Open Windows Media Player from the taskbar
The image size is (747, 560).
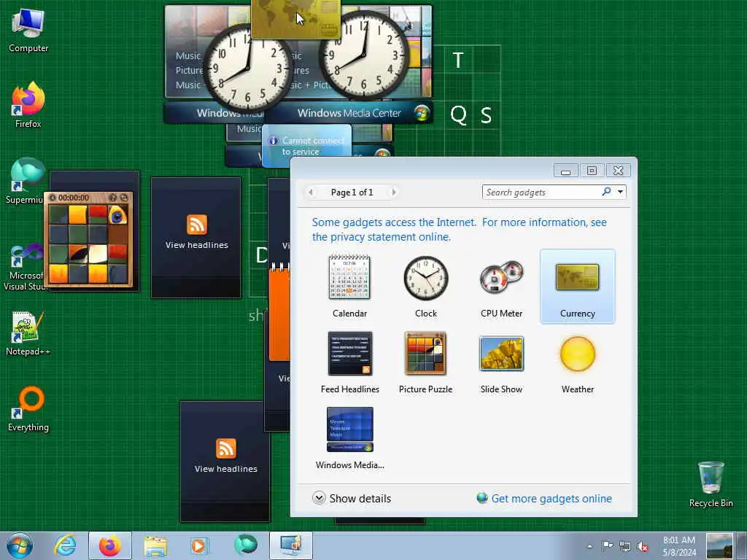pyautogui.click(x=199, y=545)
